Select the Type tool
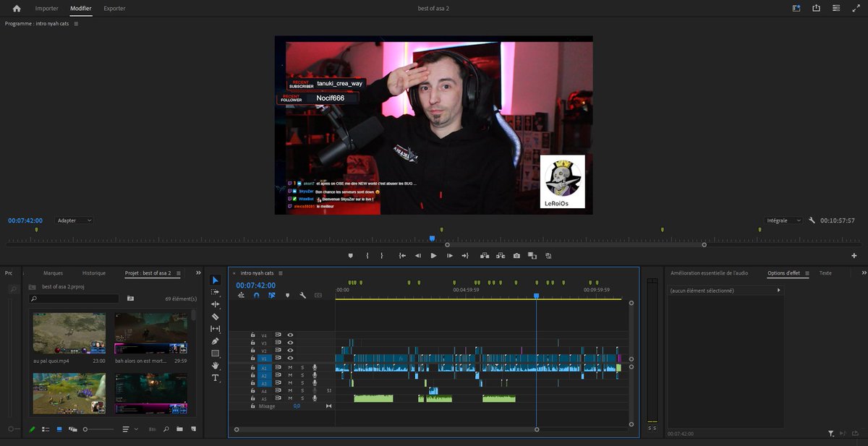This screenshot has height=446, width=868. pyautogui.click(x=215, y=378)
